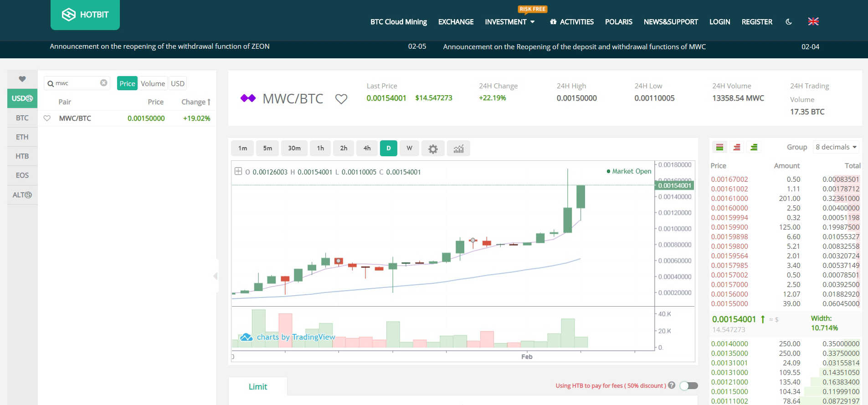Toggle dark mode moon icon
Image resolution: width=868 pixels, height=405 pixels.
(x=789, y=22)
